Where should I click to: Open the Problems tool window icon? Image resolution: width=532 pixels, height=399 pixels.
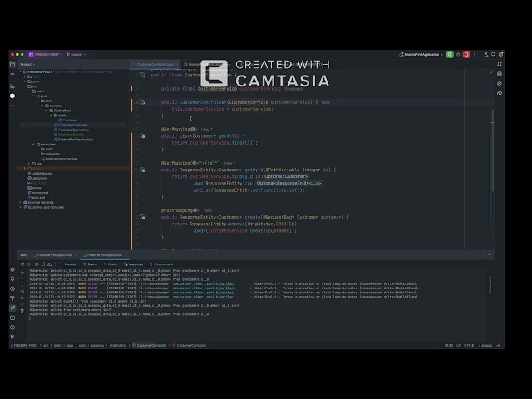[x=12, y=328]
